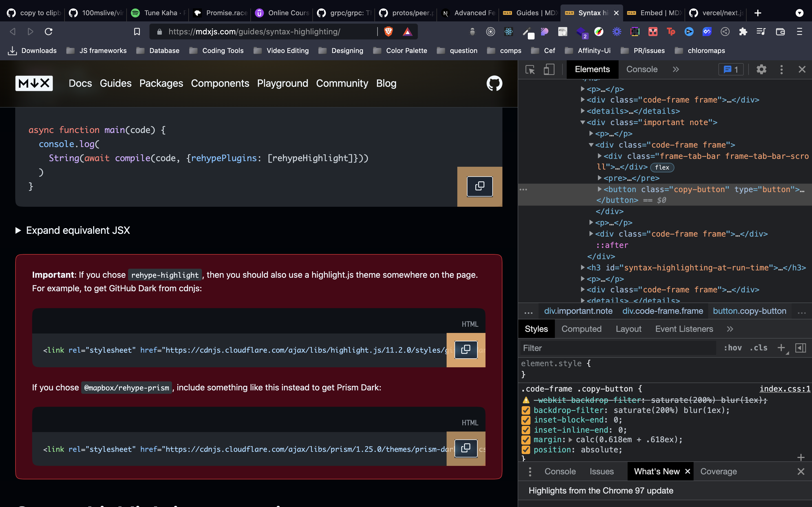Screen dimensions: 812x507
Task: Open the React DevTools extension icon
Action: (x=508, y=32)
